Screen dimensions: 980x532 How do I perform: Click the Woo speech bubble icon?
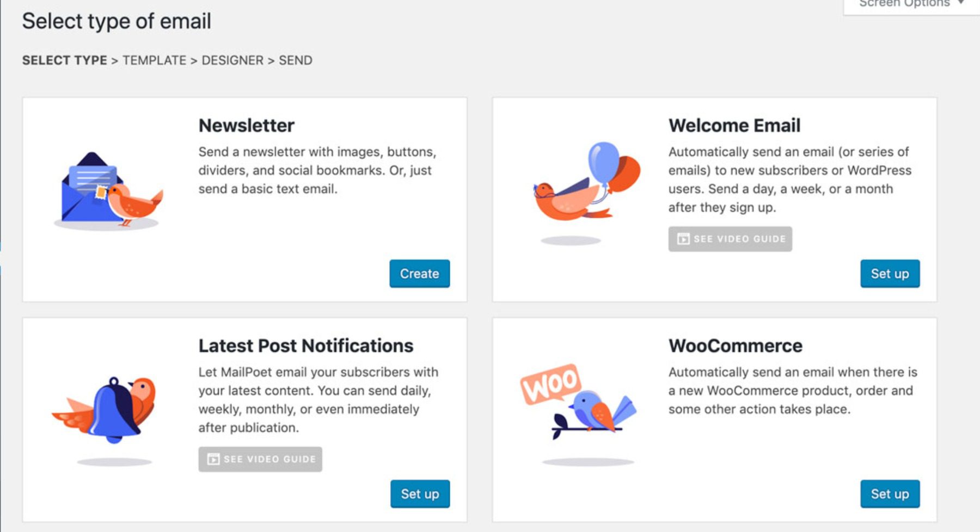click(x=550, y=381)
